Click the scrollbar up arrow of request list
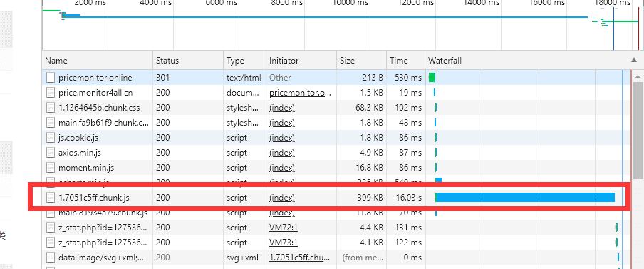The image size is (644, 269). (x=638, y=76)
